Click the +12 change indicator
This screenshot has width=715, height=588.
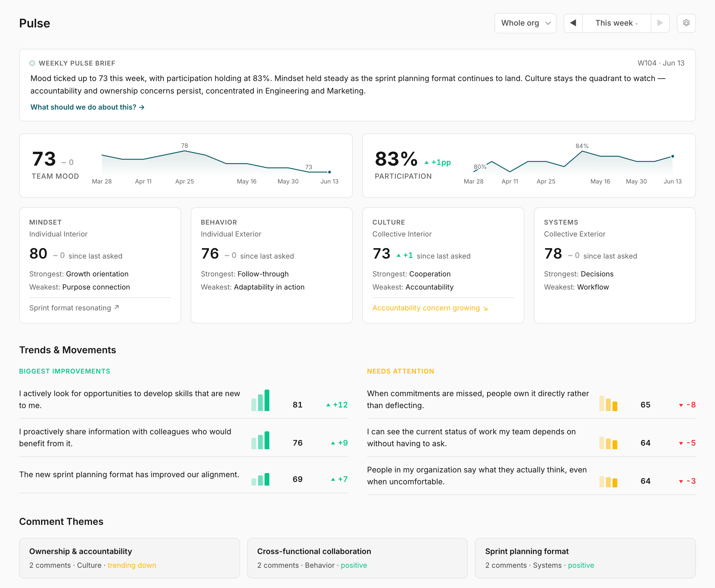click(x=337, y=405)
